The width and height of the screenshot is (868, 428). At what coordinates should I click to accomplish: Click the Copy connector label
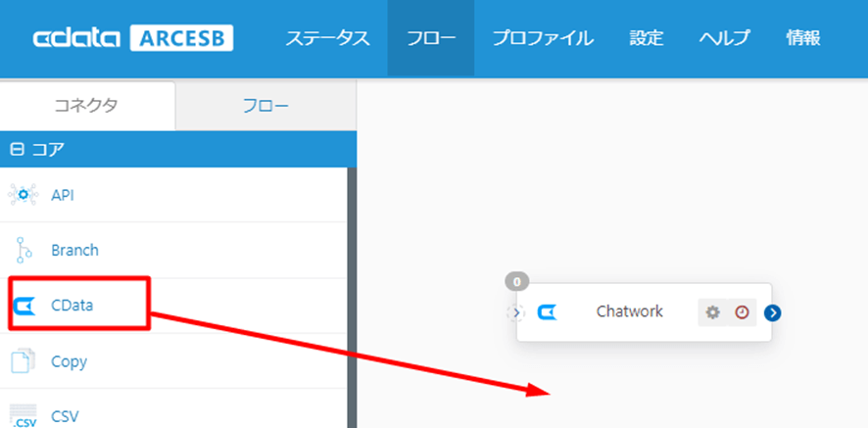click(70, 361)
